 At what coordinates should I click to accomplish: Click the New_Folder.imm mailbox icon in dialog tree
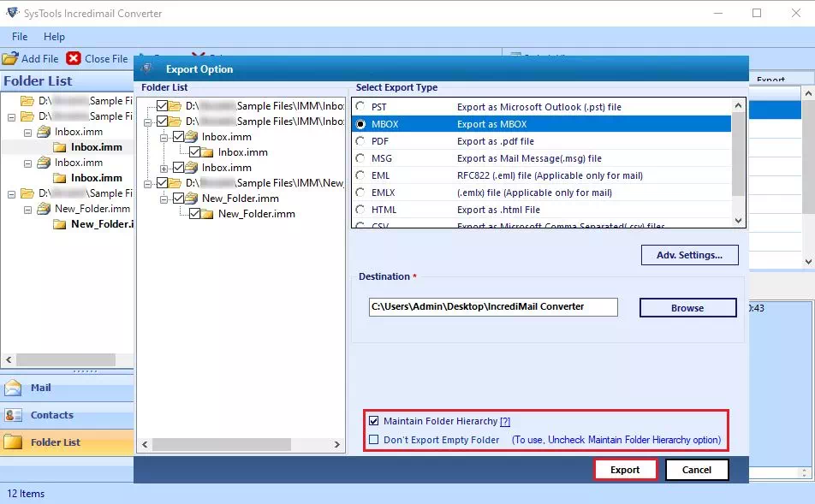coord(192,198)
